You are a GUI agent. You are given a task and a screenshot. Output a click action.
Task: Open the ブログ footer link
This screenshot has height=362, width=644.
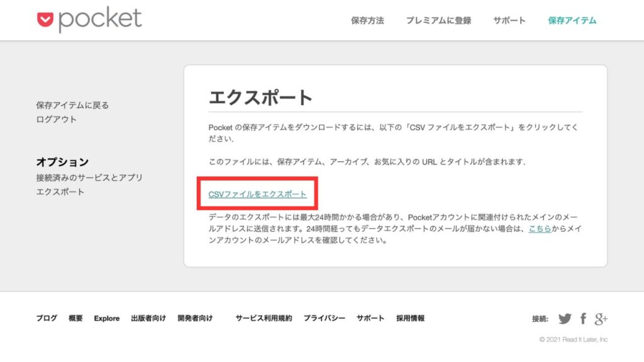tap(47, 318)
